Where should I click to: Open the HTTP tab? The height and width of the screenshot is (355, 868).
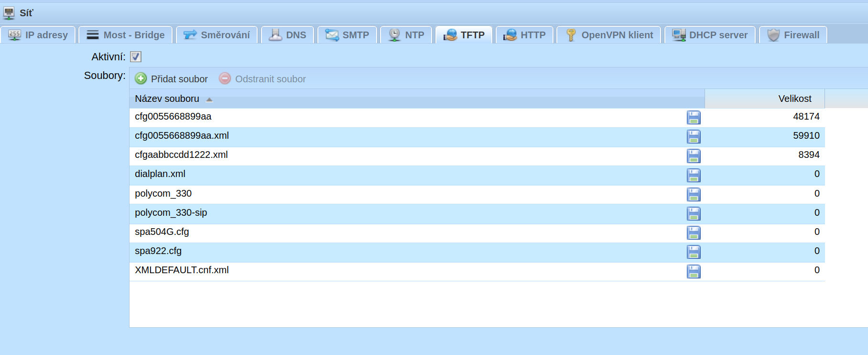click(x=524, y=35)
